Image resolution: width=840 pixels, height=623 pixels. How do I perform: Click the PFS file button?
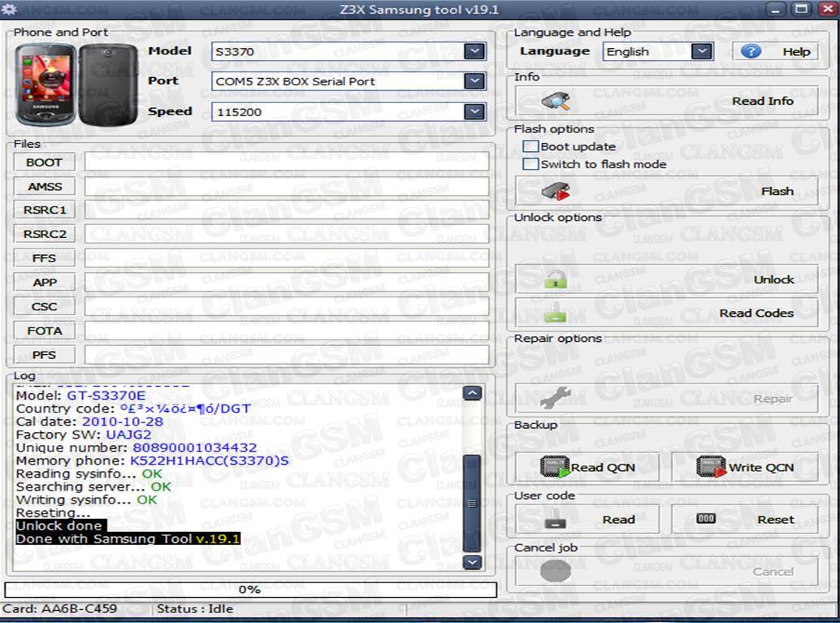(44, 355)
